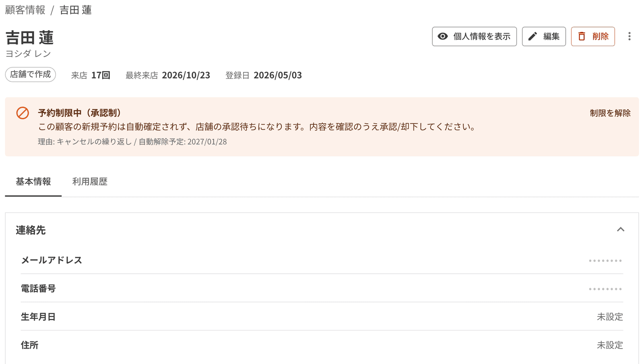Click the 編集 button label

pyautogui.click(x=551, y=36)
